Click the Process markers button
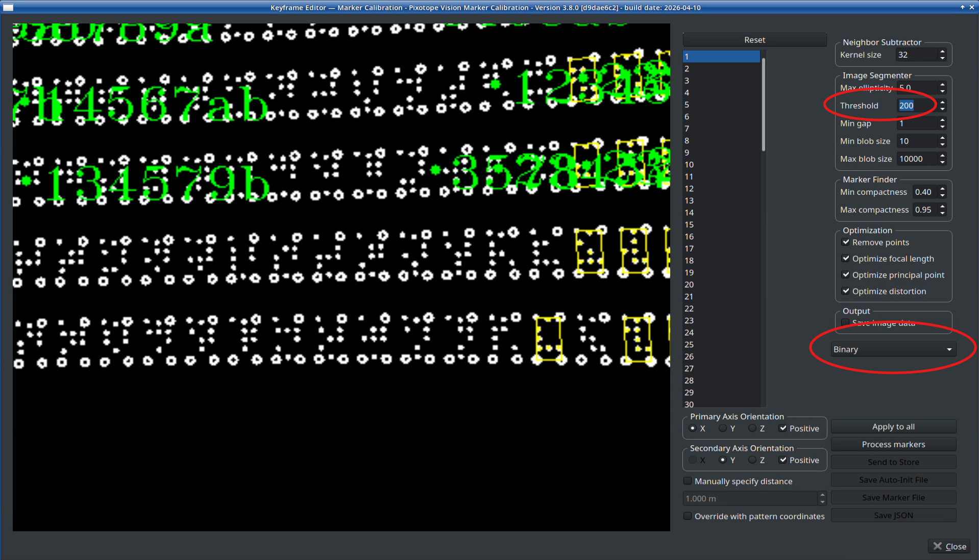 pyautogui.click(x=893, y=444)
